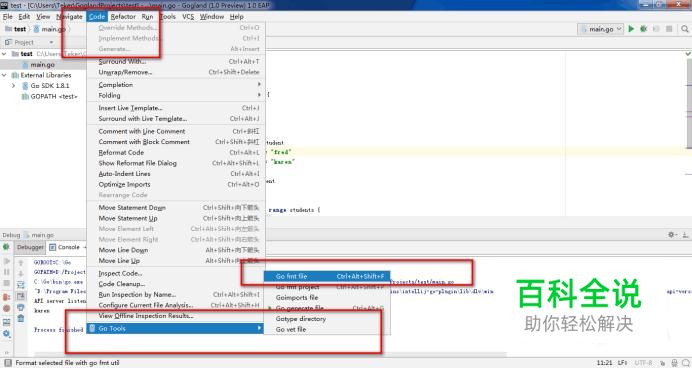Open the Folding submenu

[176, 95]
